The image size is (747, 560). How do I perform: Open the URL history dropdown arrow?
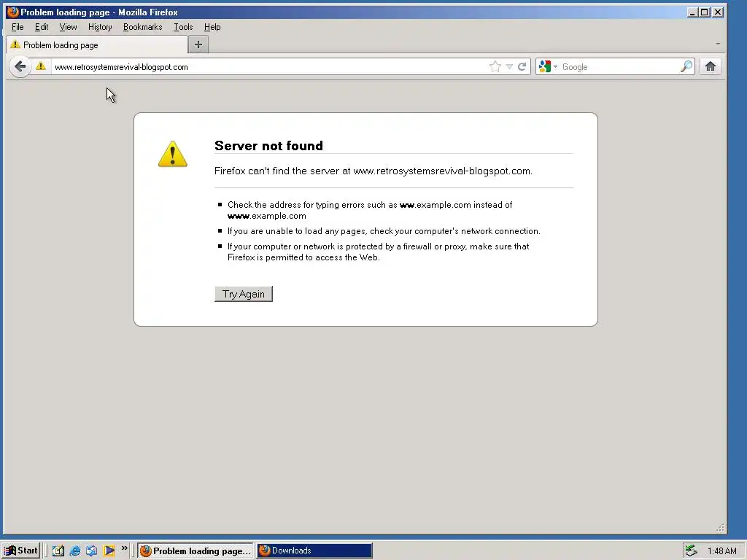pyautogui.click(x=509, y=66)
